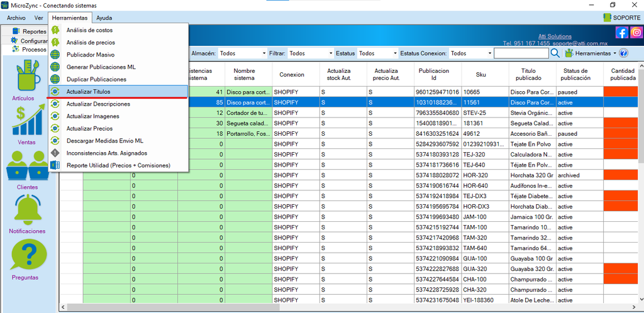Click the search text field

click(x=521, y=53)
